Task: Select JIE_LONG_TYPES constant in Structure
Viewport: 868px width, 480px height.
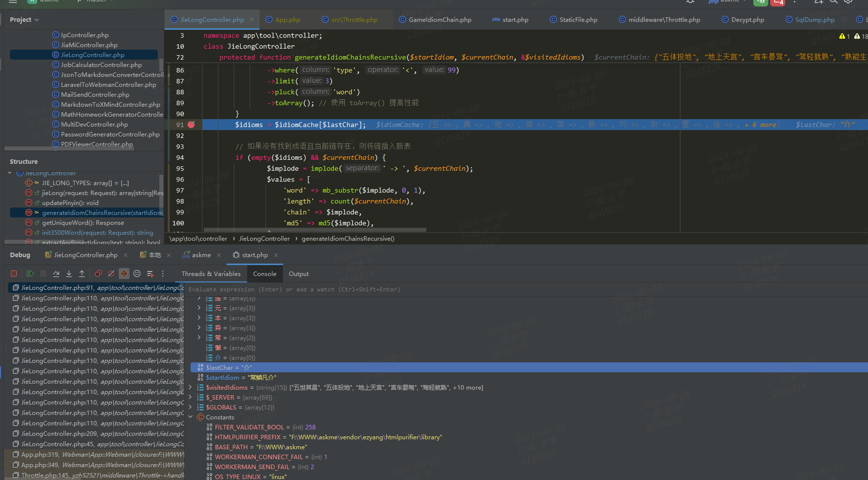Action: tap(85, 183)
